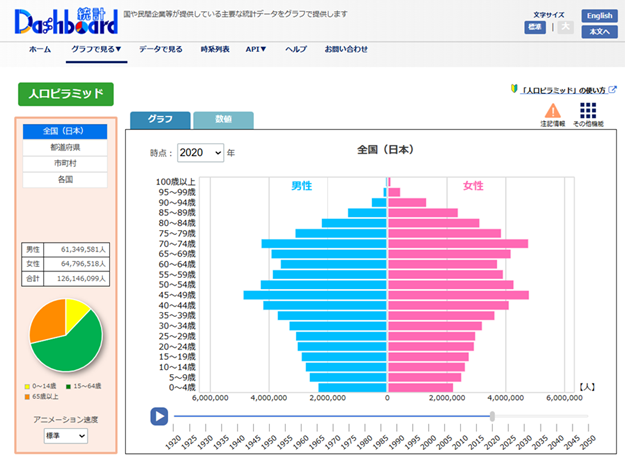Expand the グラフで見る menu
625x464 pixels.
click(x=96, y=49)
